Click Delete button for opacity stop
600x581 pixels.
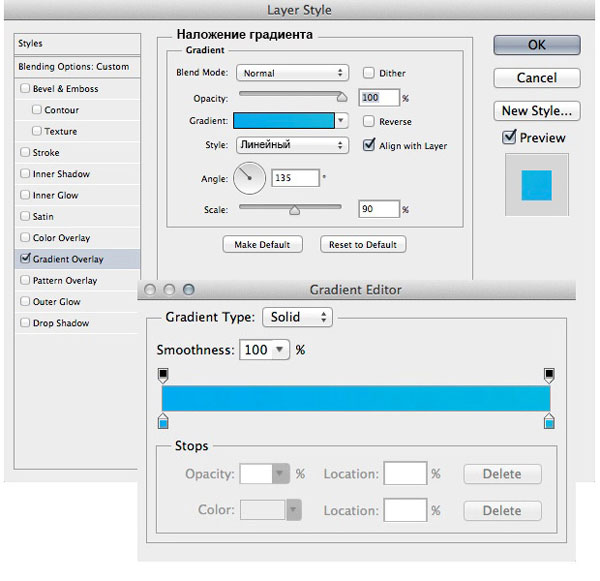[502, 474]
